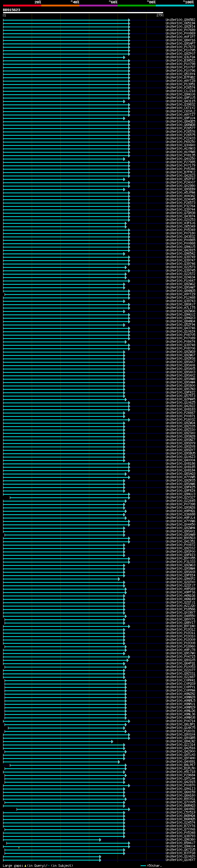Click the query end position label 279
This screenshot has height=868, width=197.
point(159,15)
